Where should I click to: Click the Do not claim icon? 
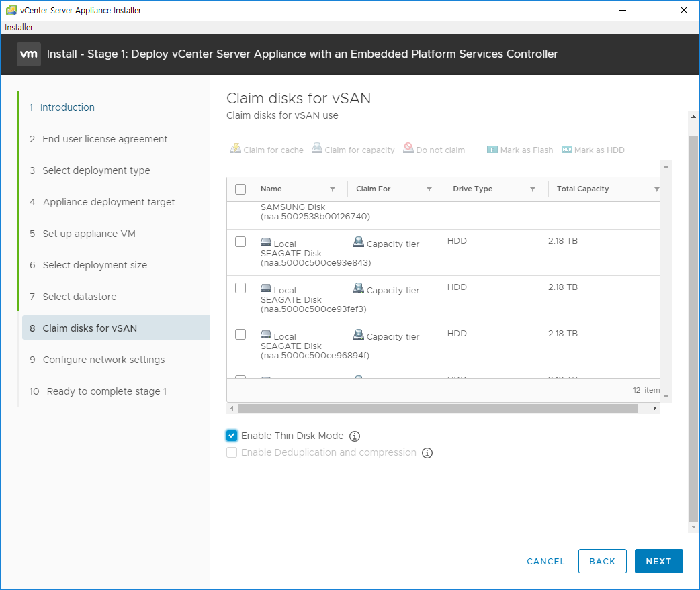click(408, 148)
